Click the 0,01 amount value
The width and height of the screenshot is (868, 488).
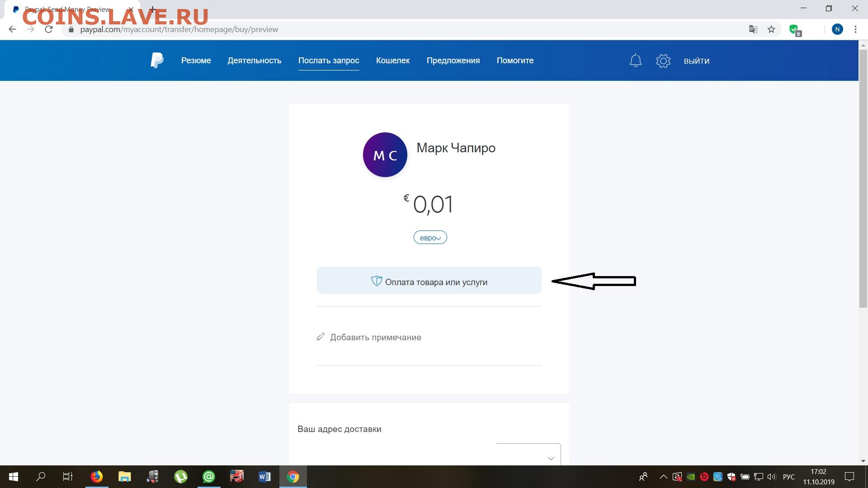pyautogui.click(x=433, y=205)
